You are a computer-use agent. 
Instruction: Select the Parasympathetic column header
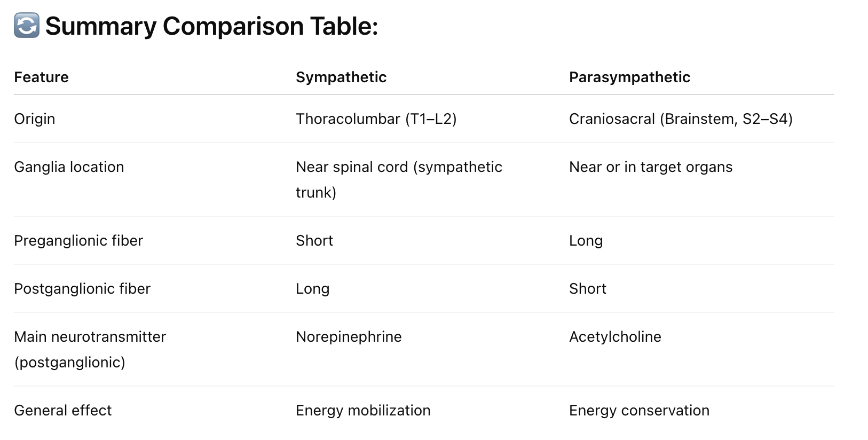[x=629, y=77]
